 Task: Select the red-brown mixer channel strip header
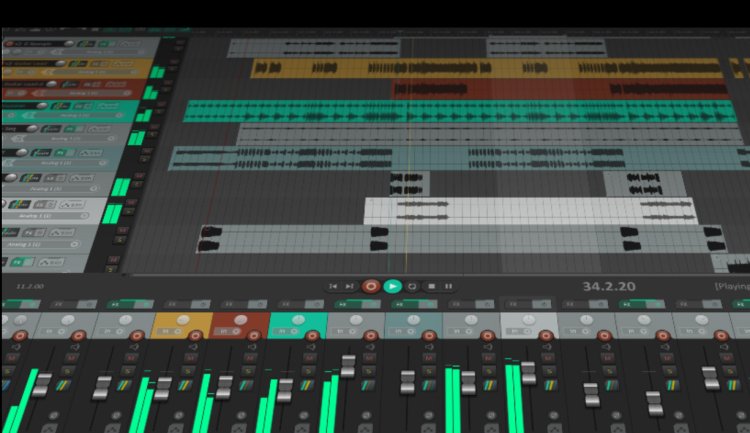pos(238,321)
